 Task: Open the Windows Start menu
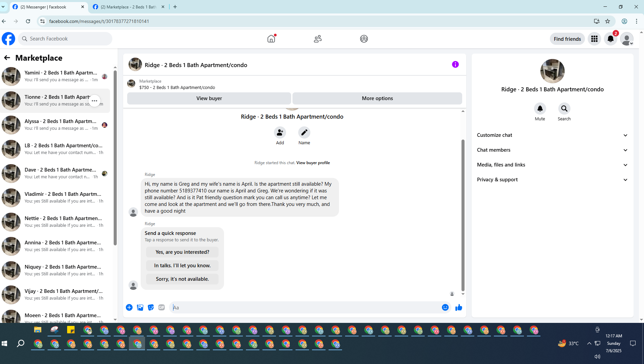4,343
